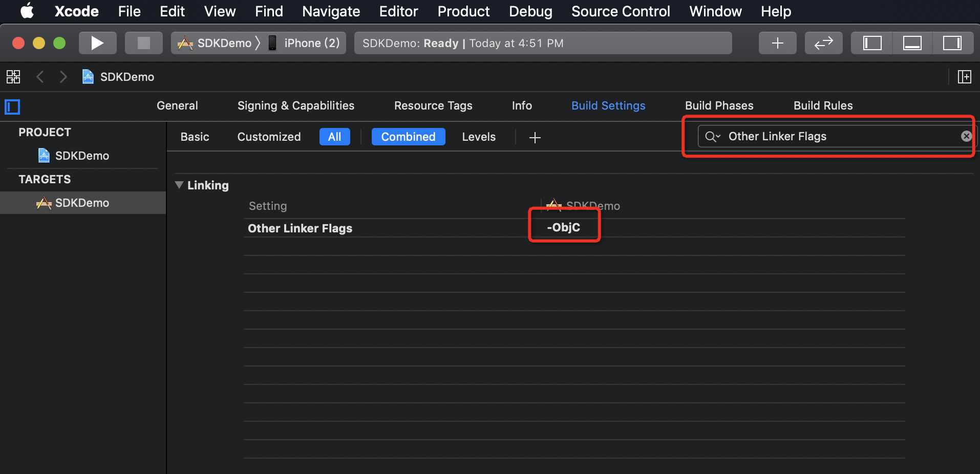Open the Build Rules tab
The height and width of the screenshot is (474, 980).
point(823,105)
